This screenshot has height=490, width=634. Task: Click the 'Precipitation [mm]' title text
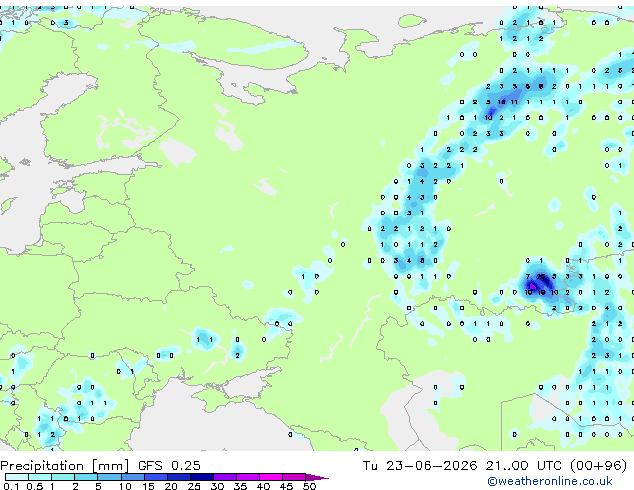pyautogui.click(x=65, y=466)
